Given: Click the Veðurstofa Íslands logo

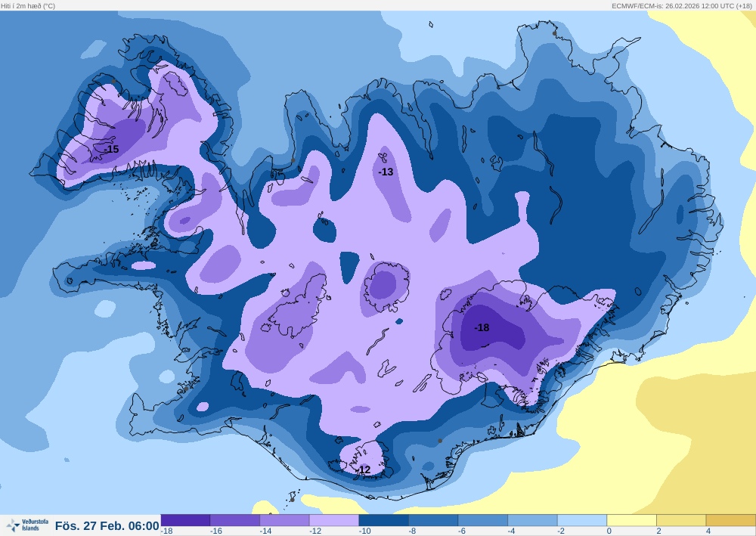Looking at the screenshot, I should 27,525.
